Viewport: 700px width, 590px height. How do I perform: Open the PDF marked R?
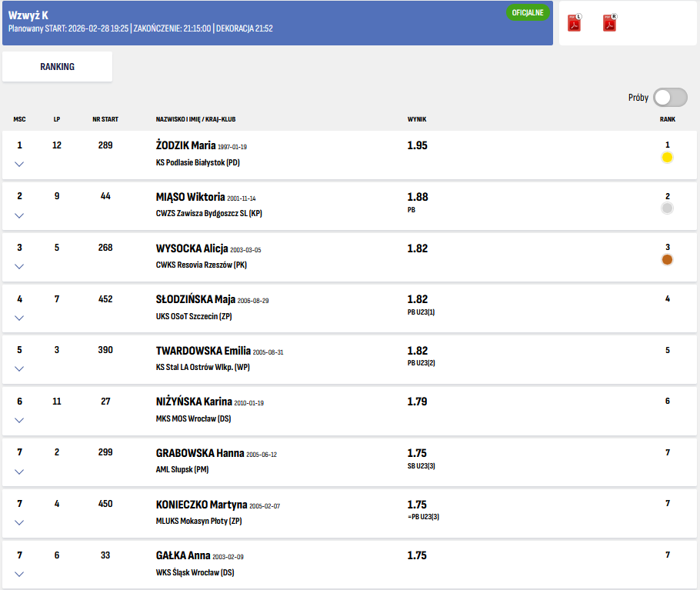tap(609, 23)
